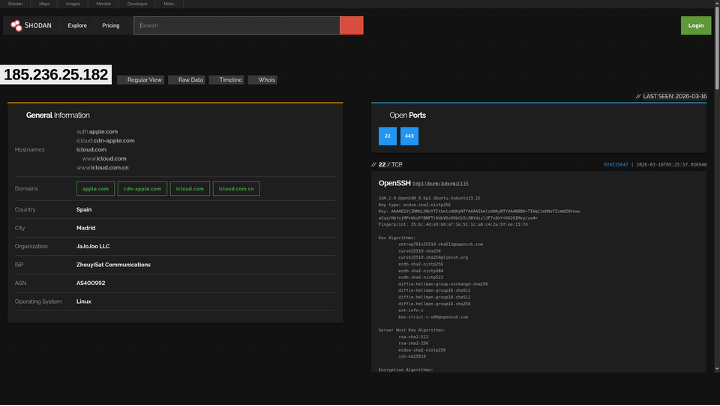Open the Regular View tab

coord(141,79)
